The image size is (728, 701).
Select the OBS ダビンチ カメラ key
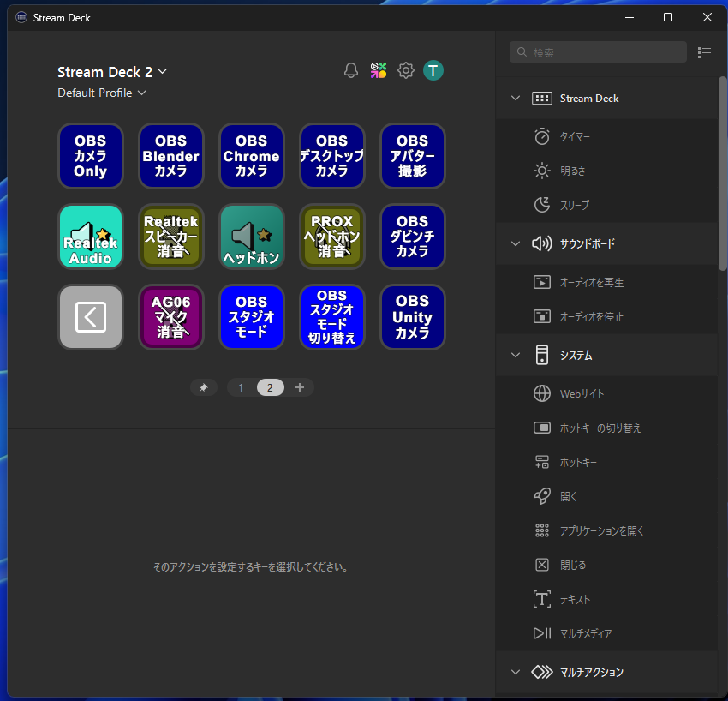(412, 237)
